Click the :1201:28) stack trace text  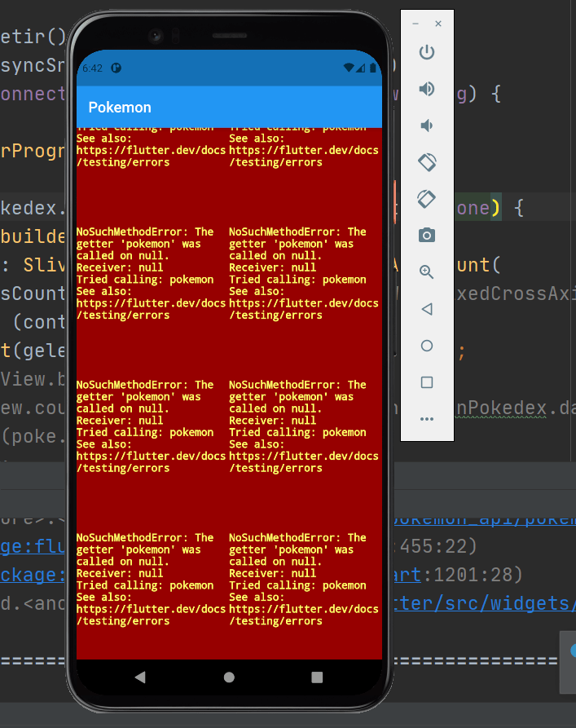pyautogui.click(x=473, y=575)
